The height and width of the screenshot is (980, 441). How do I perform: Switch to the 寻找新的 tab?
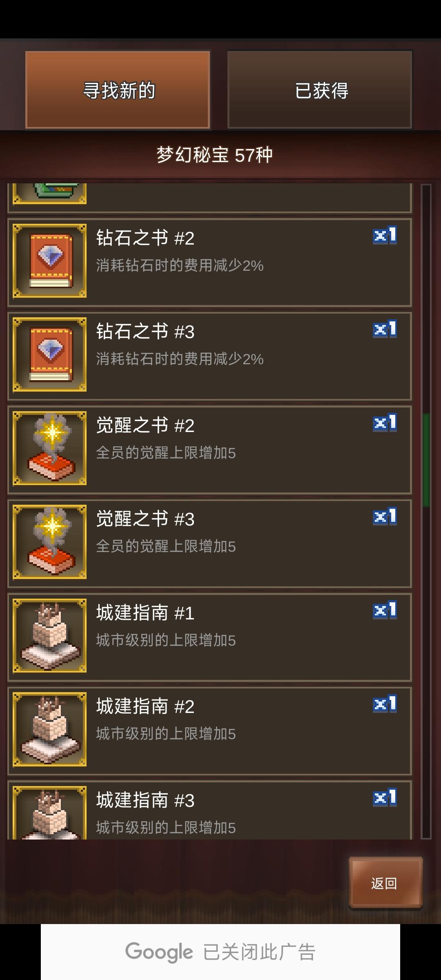tap(118, 90)
